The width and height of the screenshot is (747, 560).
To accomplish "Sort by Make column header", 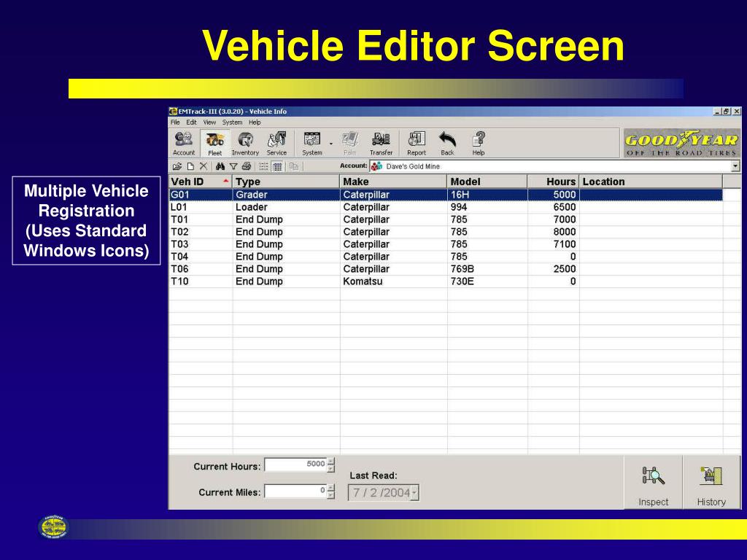I will (x=393, y=182).
